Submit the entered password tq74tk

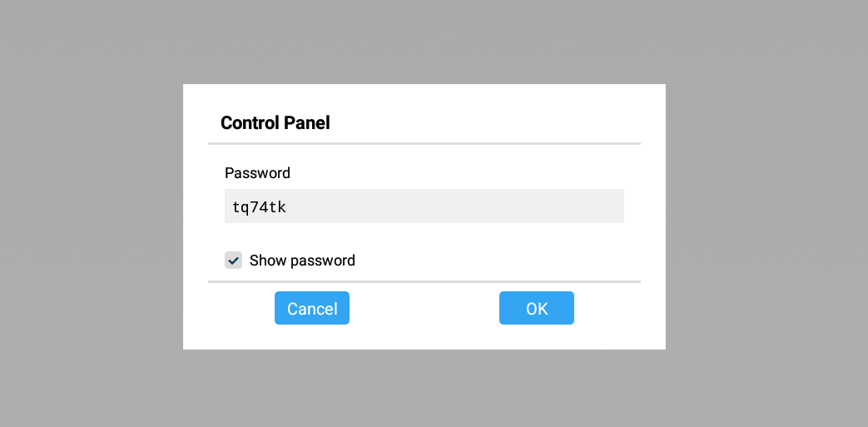tap(536, 308)
